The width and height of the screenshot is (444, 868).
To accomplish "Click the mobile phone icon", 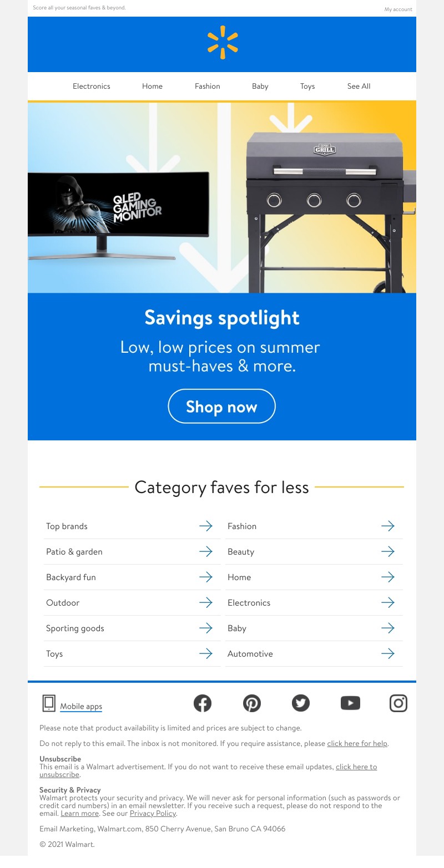I will 49,703.
